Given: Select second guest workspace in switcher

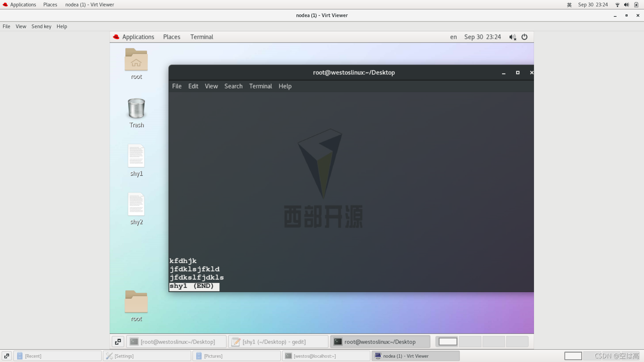Looking at the screenshot, I should tap(470, 342).
